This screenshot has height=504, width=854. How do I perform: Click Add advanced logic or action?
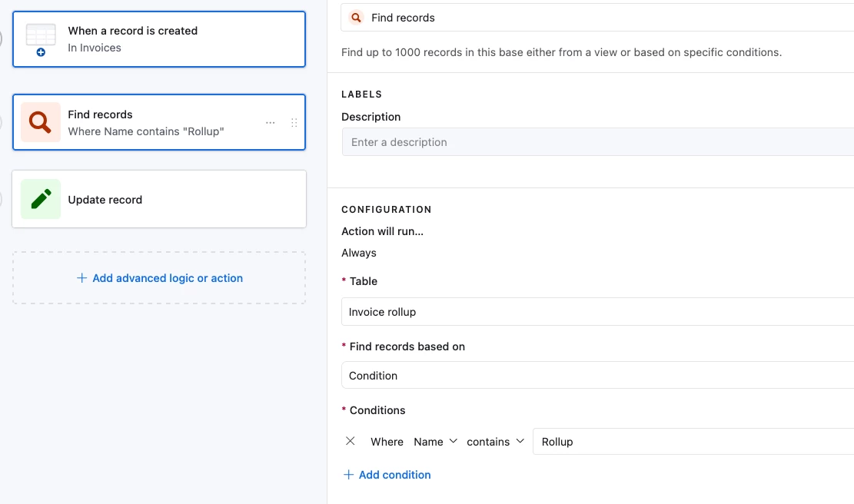167,278
